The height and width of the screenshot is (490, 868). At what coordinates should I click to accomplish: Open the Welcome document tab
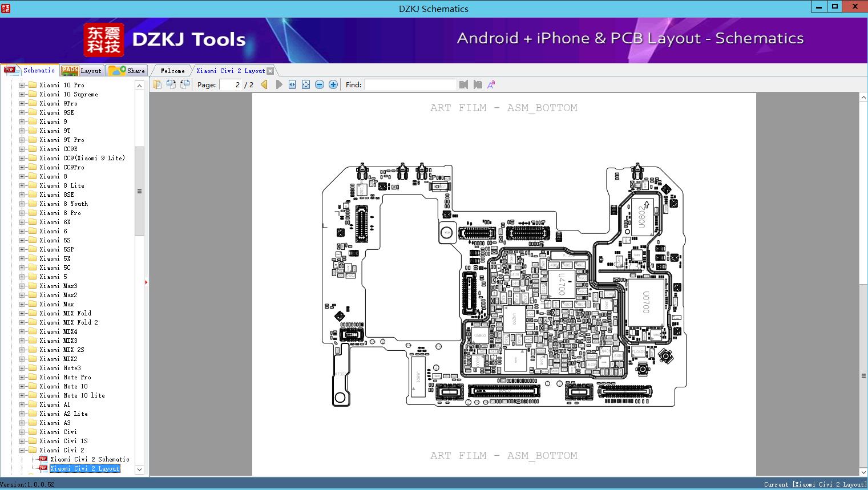pyautogui.click(x=172, y=71)
